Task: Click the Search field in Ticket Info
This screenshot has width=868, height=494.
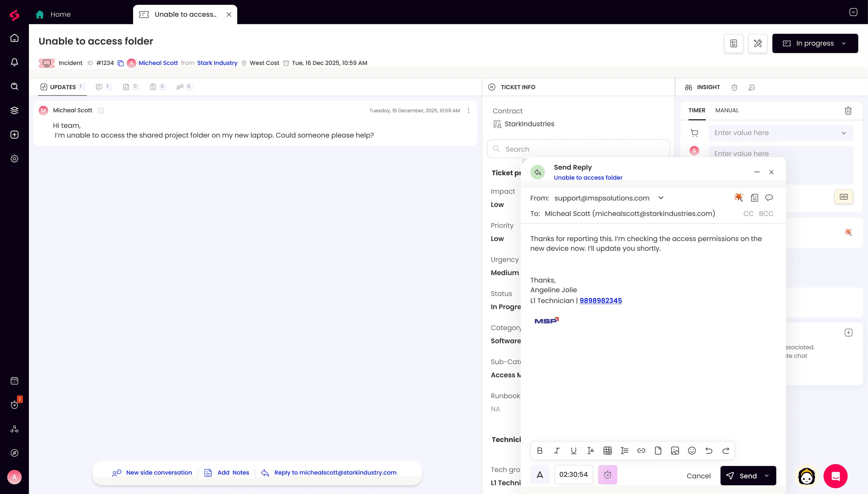Action: coord(578,149)
